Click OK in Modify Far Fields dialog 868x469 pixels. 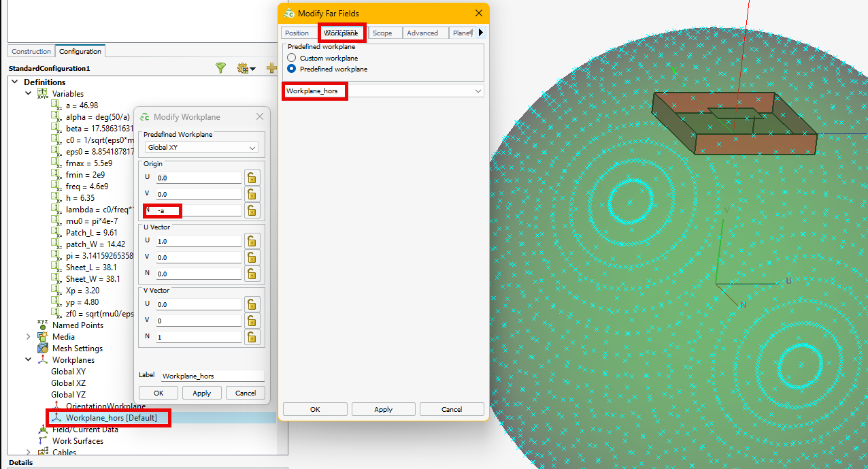click(315, 409)
